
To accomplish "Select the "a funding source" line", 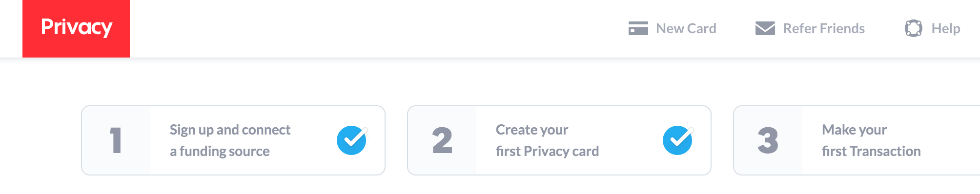I will click(x=220, y=152).
